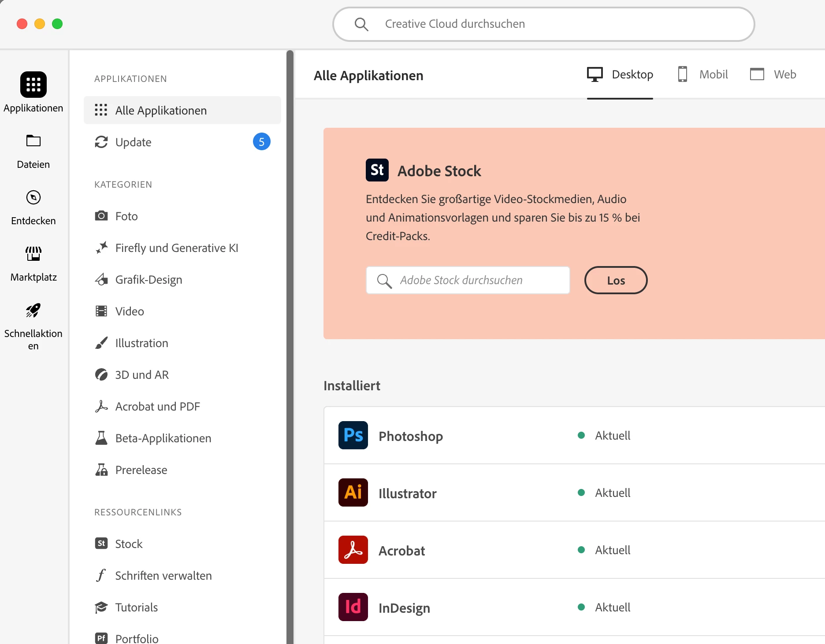This screenshot has width=825, height=644.
Task: Select the Grafik-Design category
Action: pyautogui.click(x=182, y=279)
